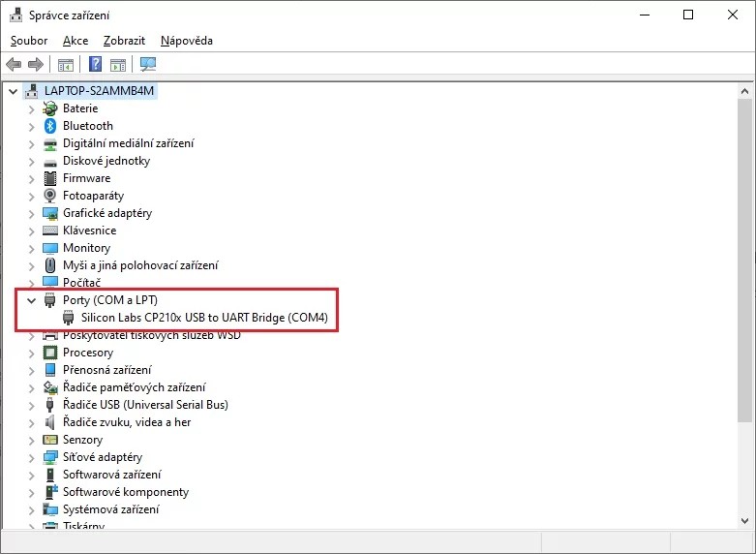Expand Řadiče USB (Universal Serial Bus)
Screen dimensions: 756x554
click(31, 406)
